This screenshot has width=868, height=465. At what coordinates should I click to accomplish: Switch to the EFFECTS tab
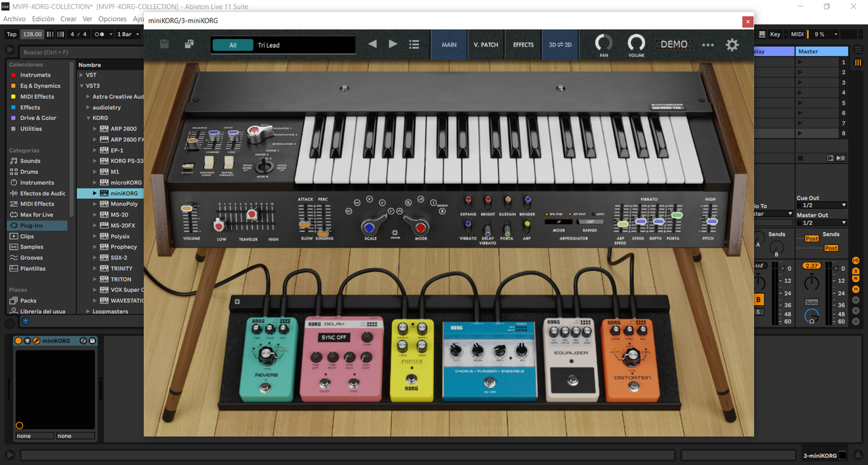click(x=523, y=45)
